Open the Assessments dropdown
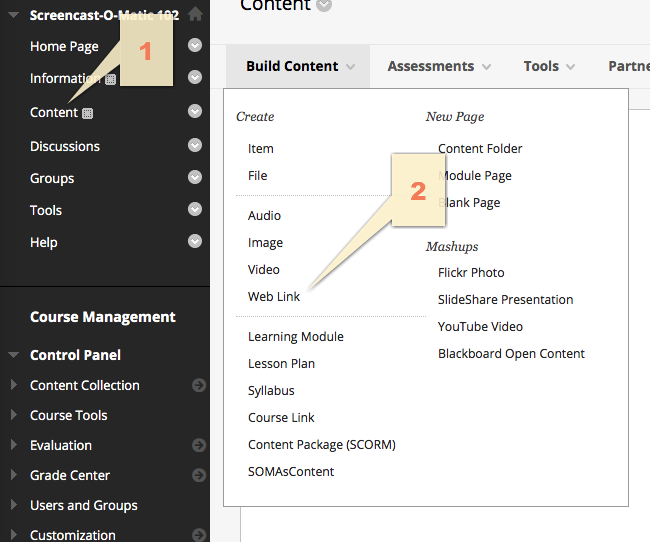The width and height of the screenshot is (650, 542). point(439,66)
